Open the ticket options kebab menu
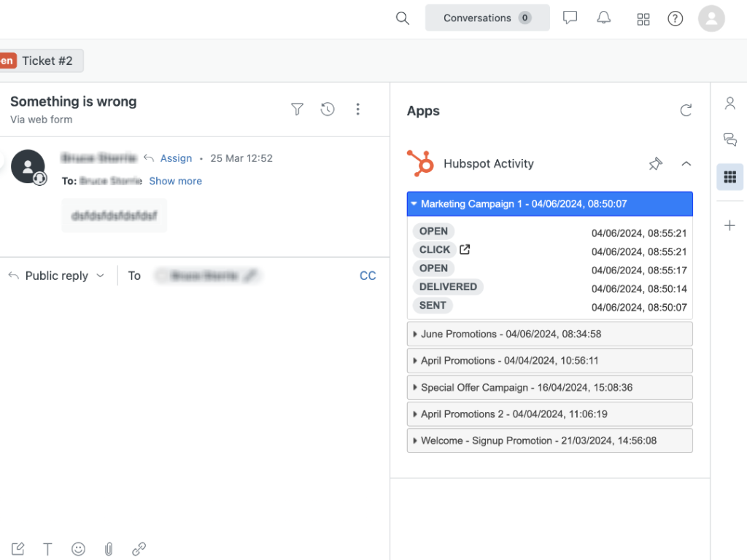 (357, 109)
